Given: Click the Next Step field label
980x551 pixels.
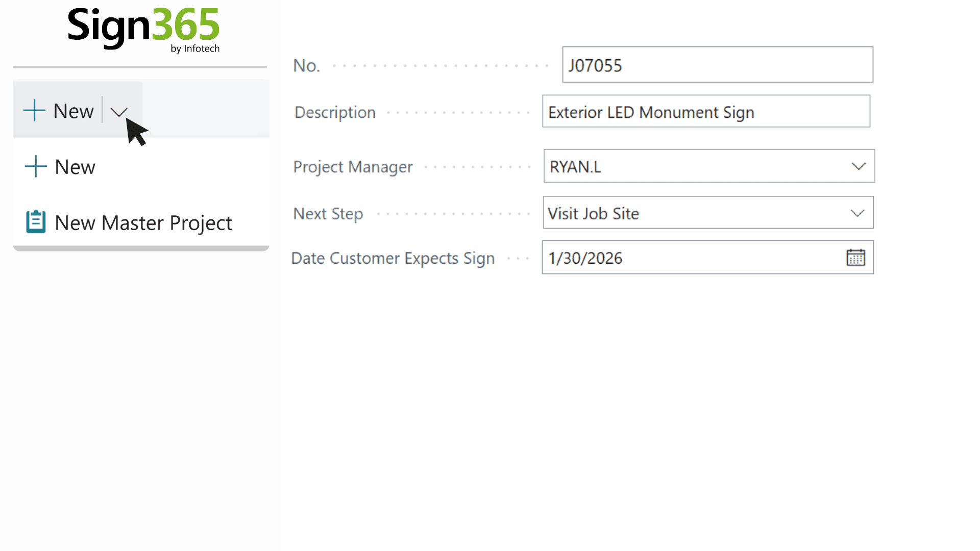Looking at the screenshot, I should (328, 213).
